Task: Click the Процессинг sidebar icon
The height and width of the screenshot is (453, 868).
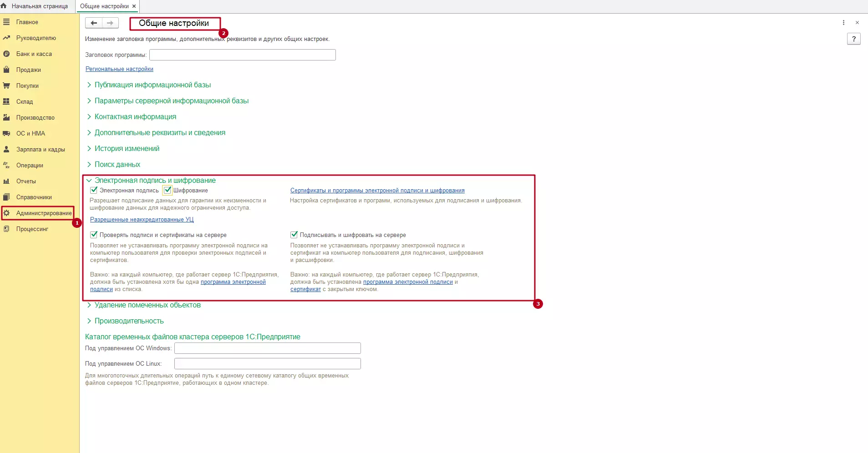Action: (6, 229)
